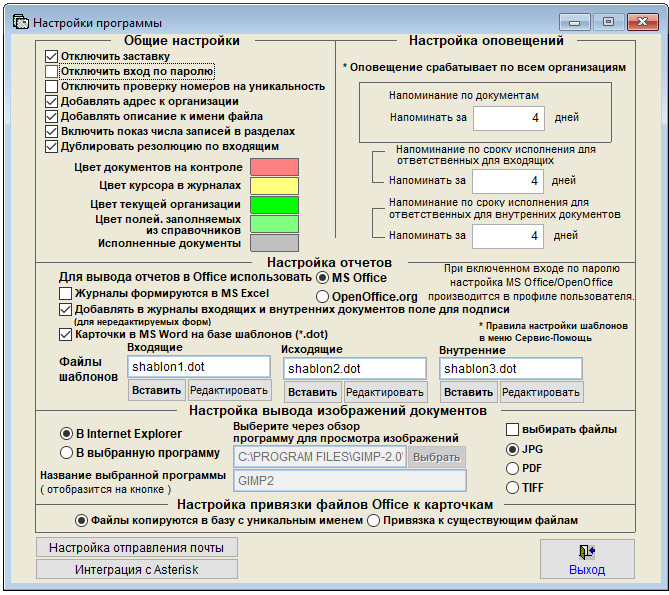Close the Настройки программы window

click(643, 22)
